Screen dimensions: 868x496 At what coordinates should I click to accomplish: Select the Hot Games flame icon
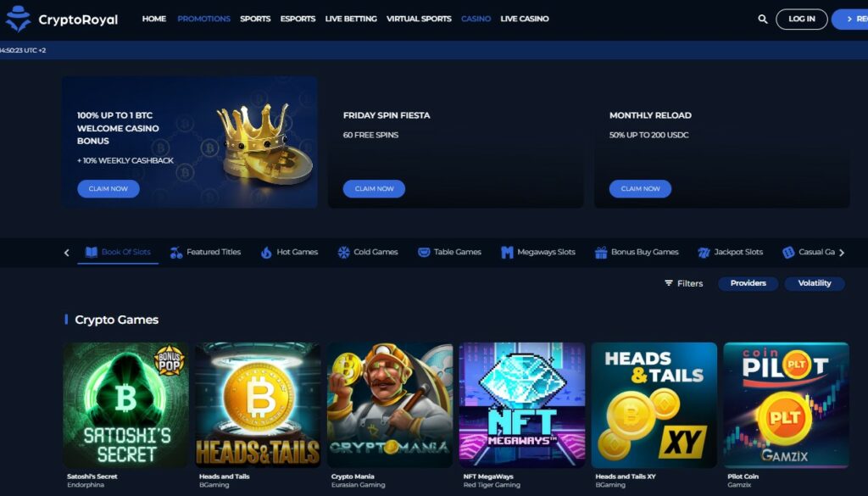pyautogui.click(x=266, y=253)
